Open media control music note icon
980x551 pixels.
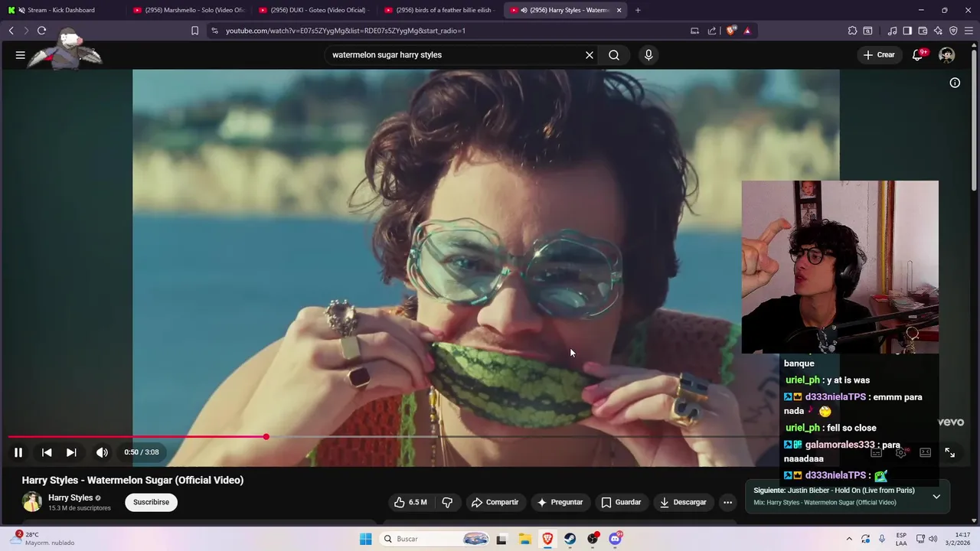click(x=892, y=31)
